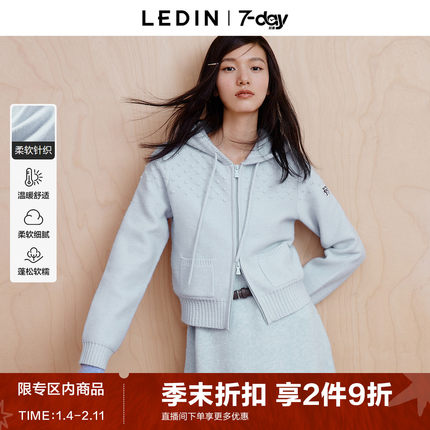Open the soft knit fabric swatch thumbnail
This screenshot has width=430, height=430.
33,124
